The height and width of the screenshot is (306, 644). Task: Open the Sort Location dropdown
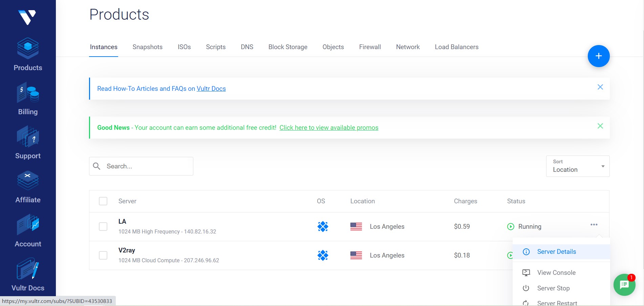(x=578, y=166)
